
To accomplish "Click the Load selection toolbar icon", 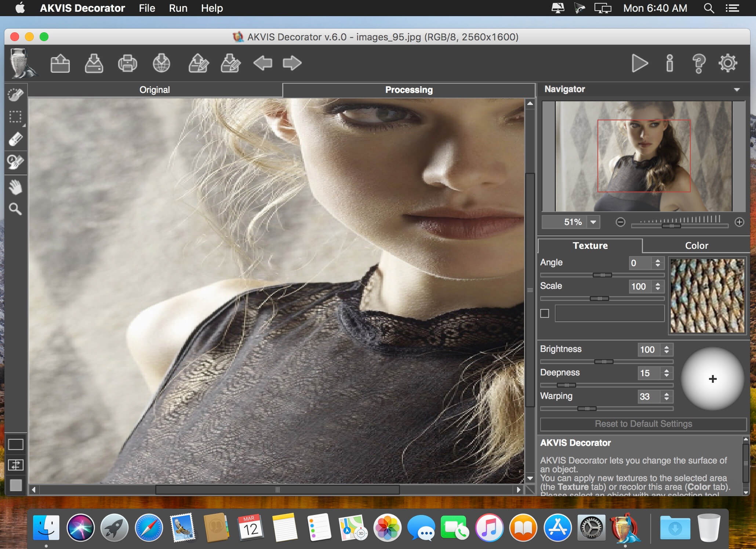I will point(199,63).
